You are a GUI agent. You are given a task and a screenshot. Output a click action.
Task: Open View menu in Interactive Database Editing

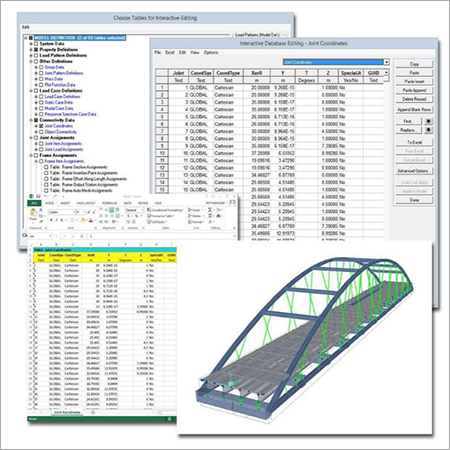pos(195,52)
